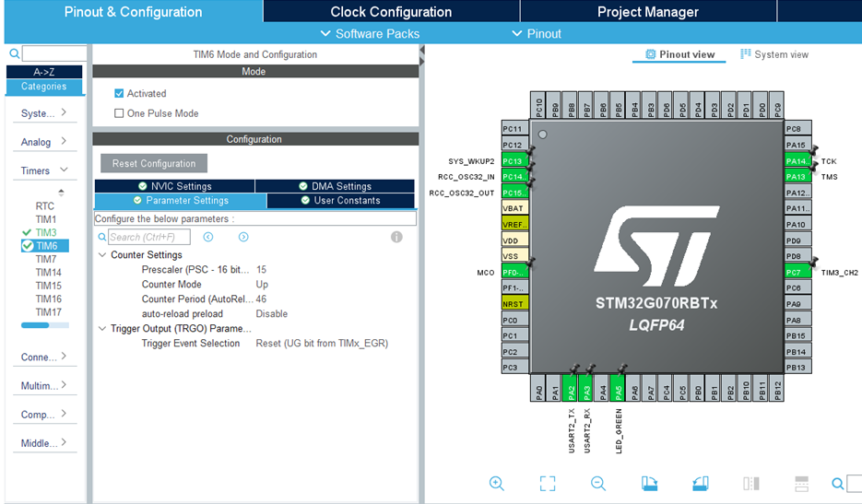The width and height of the screenshot is (862, 504).
Task: Click the pin search magnifier icon
Action: tap(837, 484)
